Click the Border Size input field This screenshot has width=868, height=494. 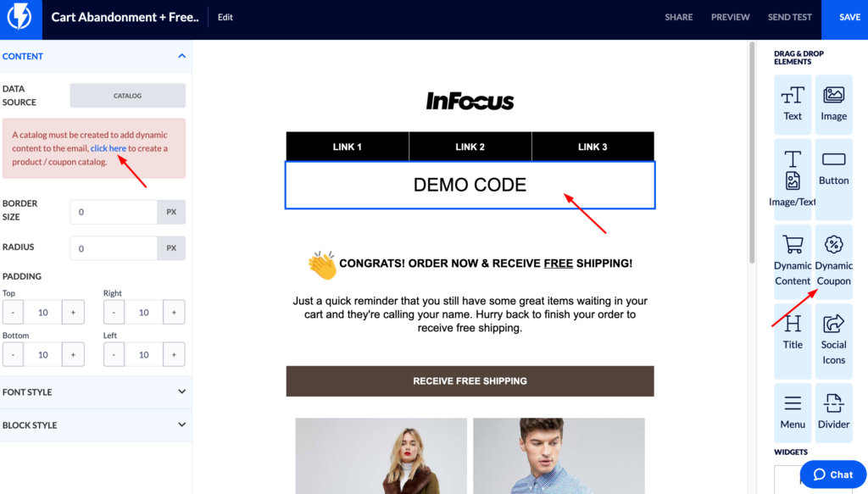(114, 212)
